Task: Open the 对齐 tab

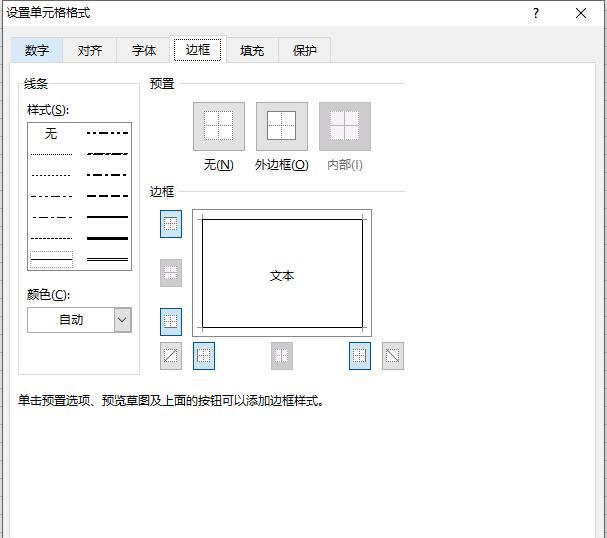Action: [x=89, y=50]
